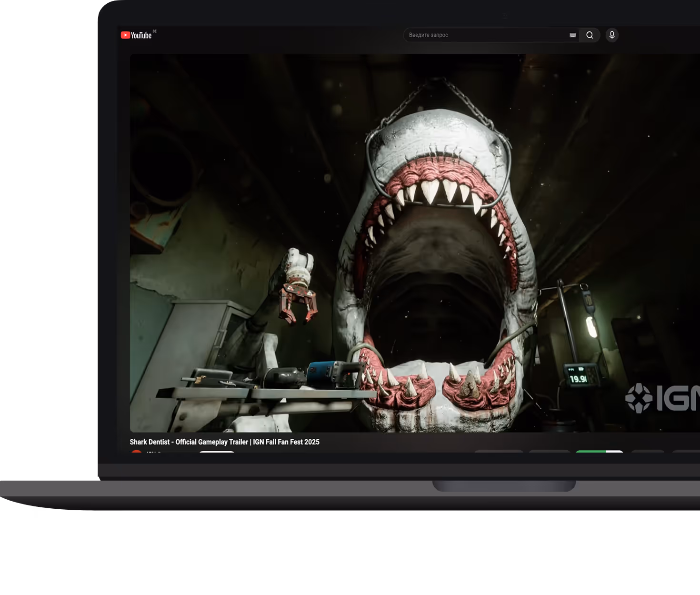Viewport: 700px width, 595px height.
Task: Click the first dark pill under video
Action: tap(499, 451)
